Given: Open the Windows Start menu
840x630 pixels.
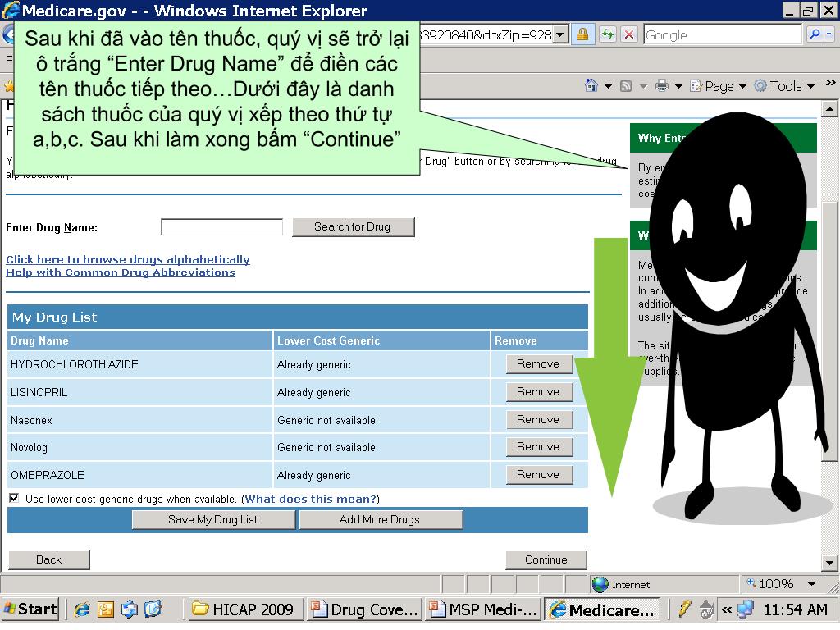Looking at the screenshot, I should click(x=30, y=609).
